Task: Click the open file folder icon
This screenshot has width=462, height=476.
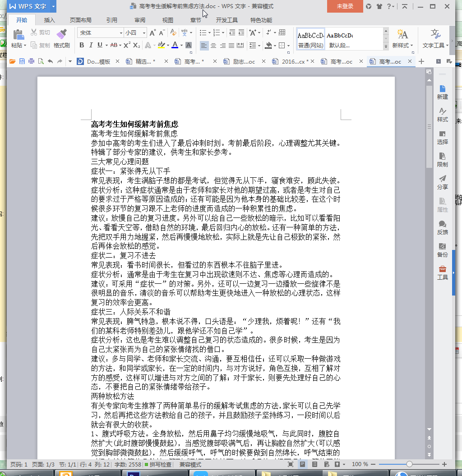Action: pos(13,61)
